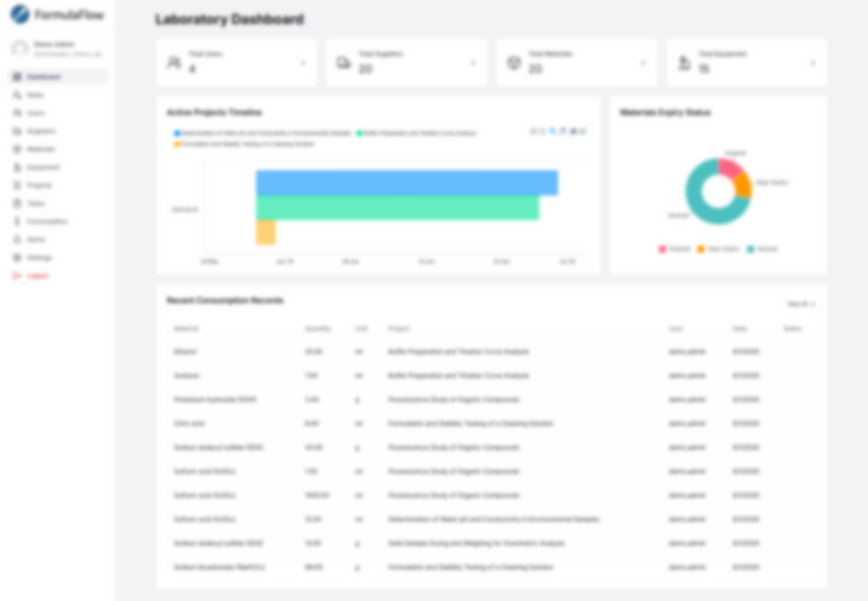Toggle orange Formulation and Stability Testing legend series

click(244, 144)
